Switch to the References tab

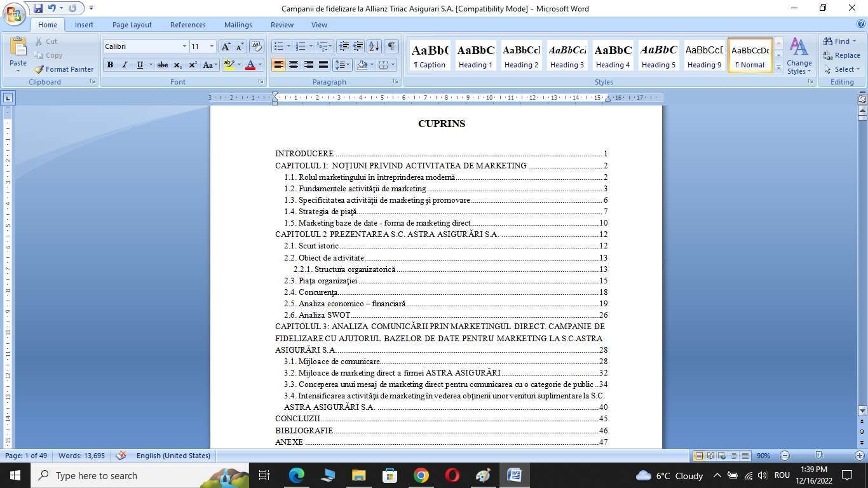click(188, 25)
